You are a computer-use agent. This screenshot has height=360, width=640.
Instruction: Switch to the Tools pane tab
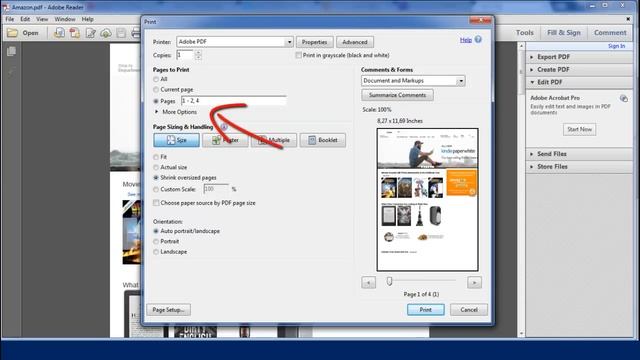point(524,33)
